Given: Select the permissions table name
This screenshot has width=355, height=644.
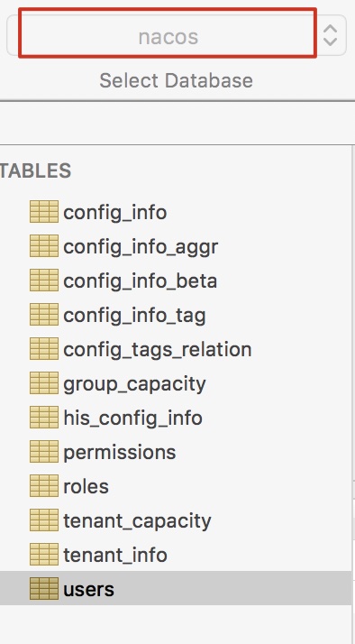Looking at the screenshot, I should point(120,453).
